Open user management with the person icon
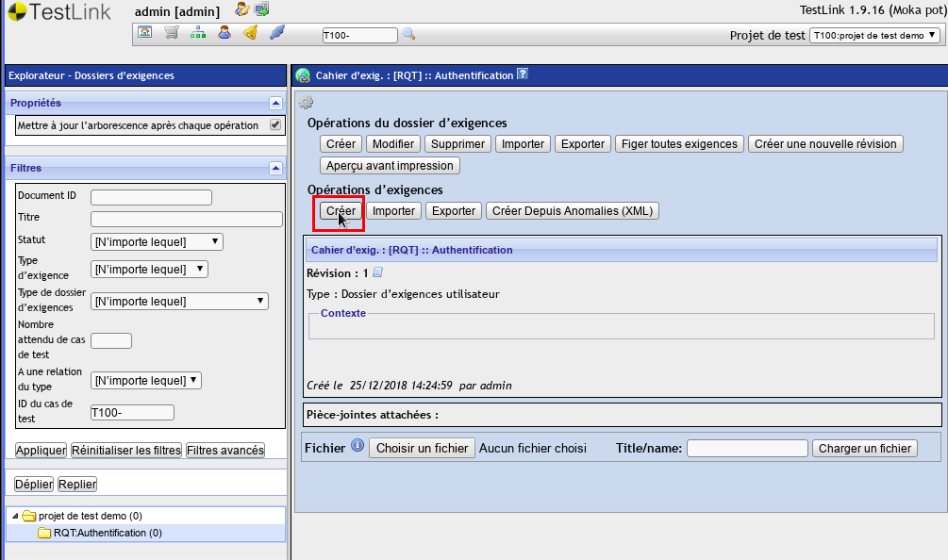Viewport: 948px width, 560px height. click(x=223, y=33)
